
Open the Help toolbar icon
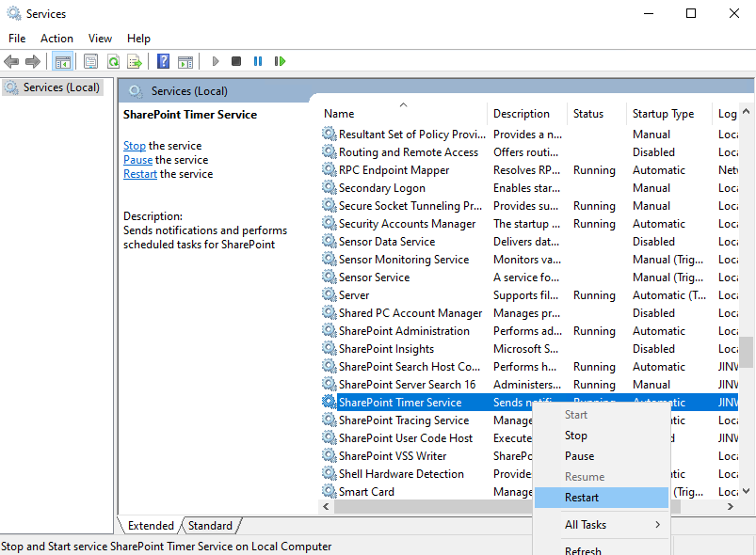(164, 61)
